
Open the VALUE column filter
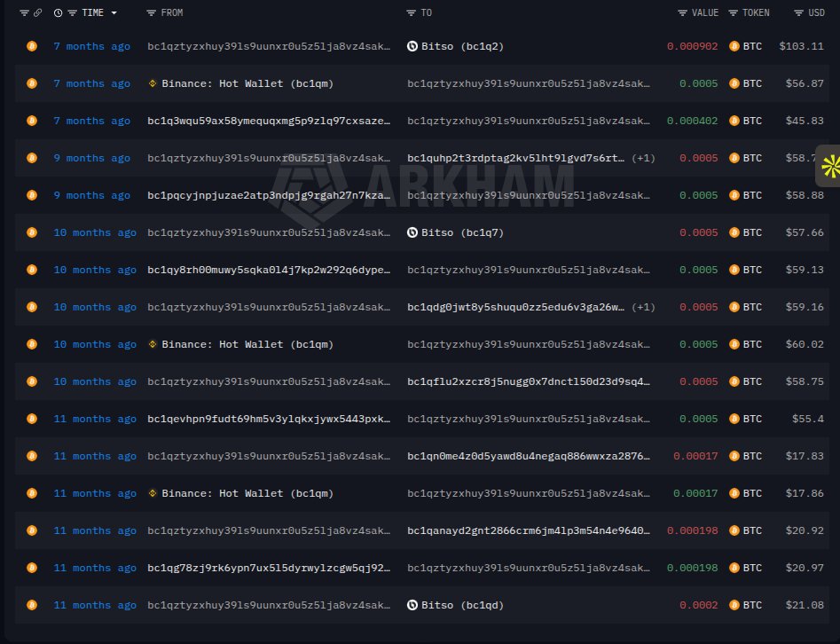682,12
